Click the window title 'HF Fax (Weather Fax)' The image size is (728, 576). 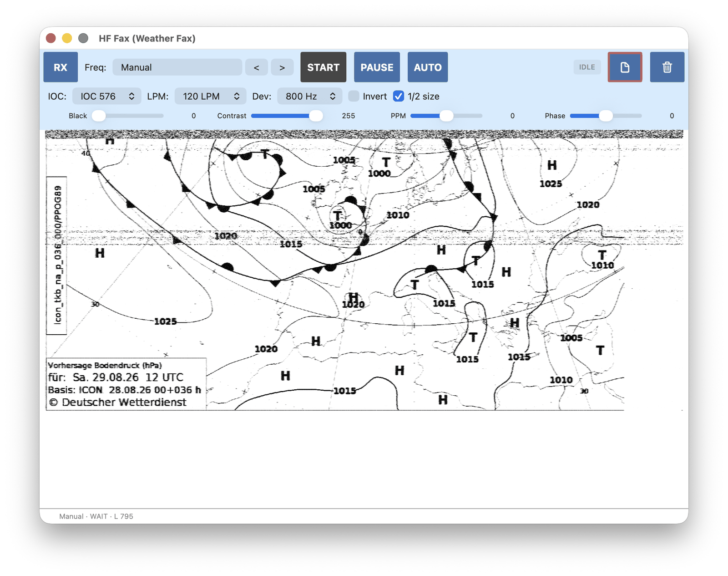click(147, 38)
